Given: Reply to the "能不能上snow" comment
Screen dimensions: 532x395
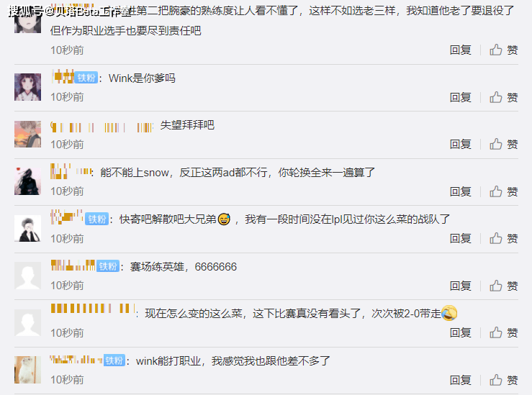Looking at the screenshot, I should point(461,191).
